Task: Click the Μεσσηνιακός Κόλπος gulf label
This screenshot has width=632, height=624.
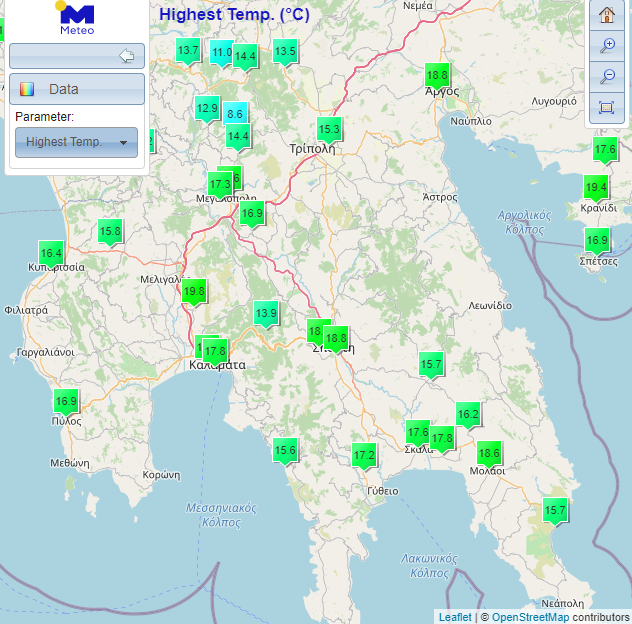Action: [221, 515]
